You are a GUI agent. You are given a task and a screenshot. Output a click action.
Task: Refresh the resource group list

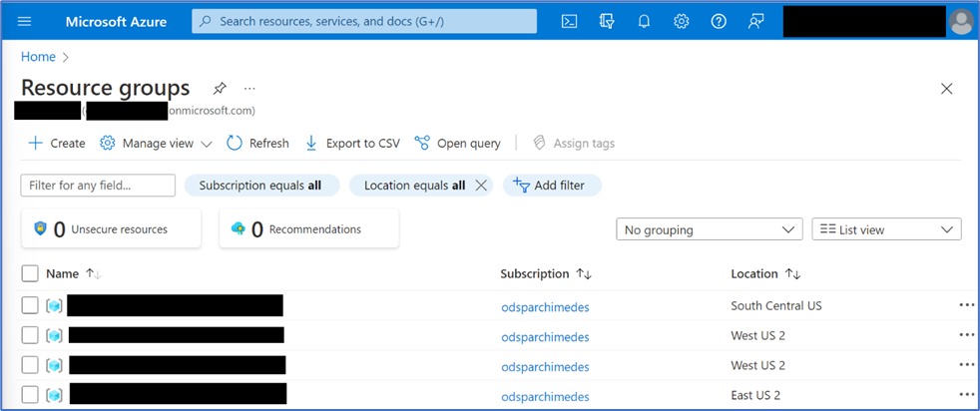point(257,143)
